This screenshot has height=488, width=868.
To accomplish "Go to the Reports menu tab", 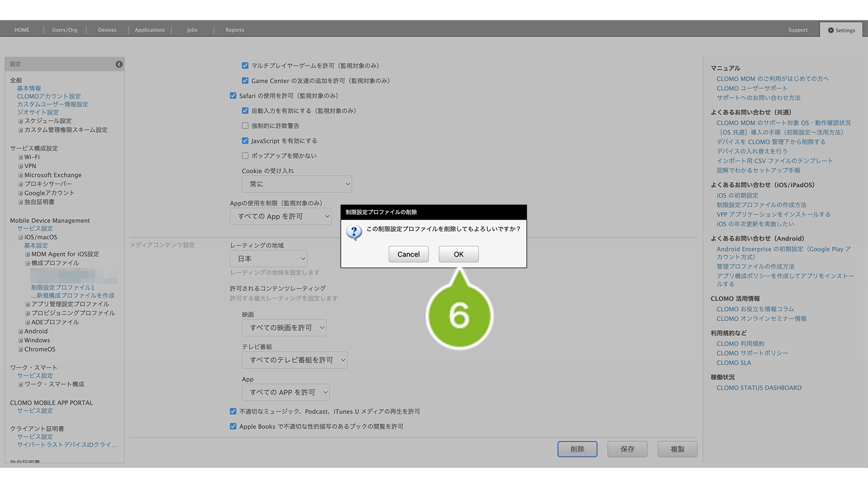I will [x=234, y=30].
